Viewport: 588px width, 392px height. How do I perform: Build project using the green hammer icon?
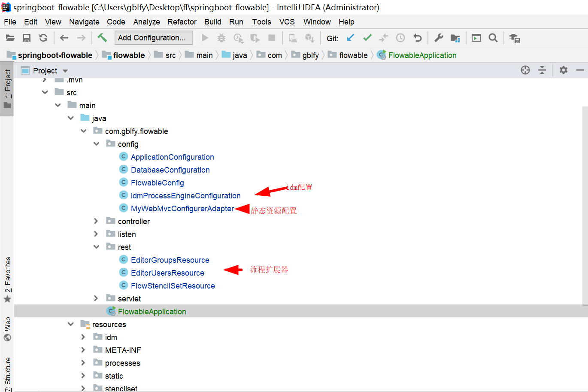(x=102, y=37)
